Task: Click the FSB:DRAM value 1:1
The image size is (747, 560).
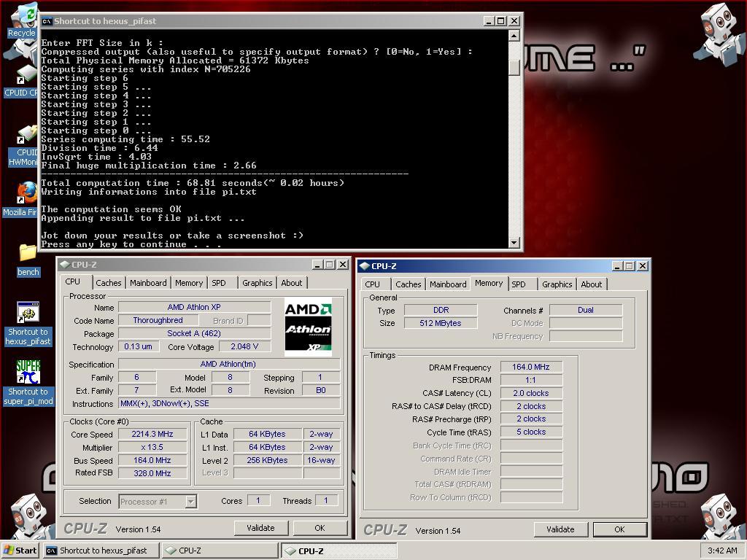Action: pos(531,380)
